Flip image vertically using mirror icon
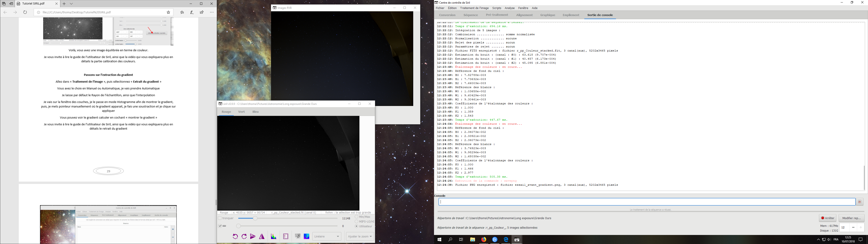Viewport: 868px width, 244px height. (x=253, y=237)
